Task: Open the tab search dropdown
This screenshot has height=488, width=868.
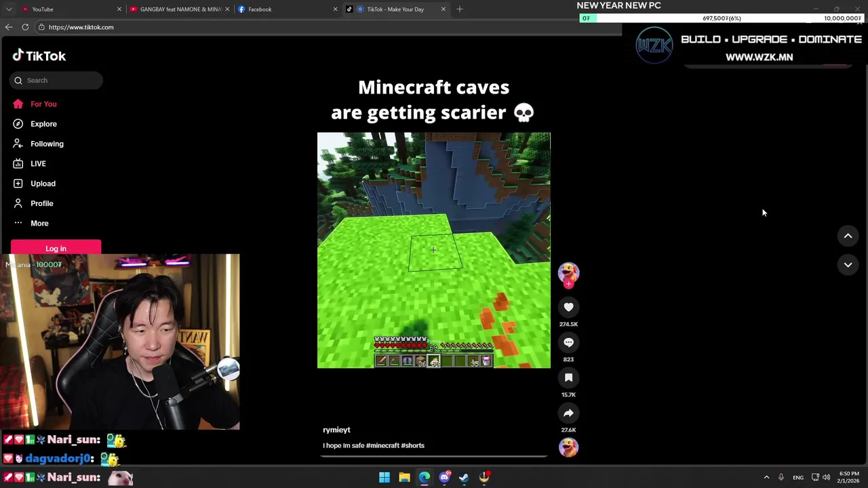Action: click(8, 9)
